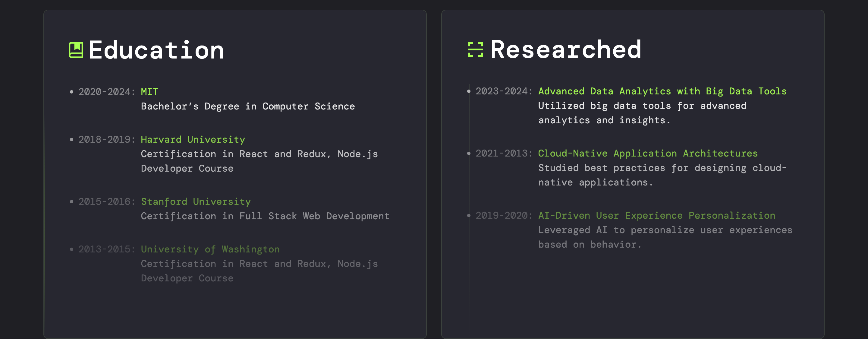868x339 pixels.
Task: Click the green scan icon beside Researched
Action: 476,49
